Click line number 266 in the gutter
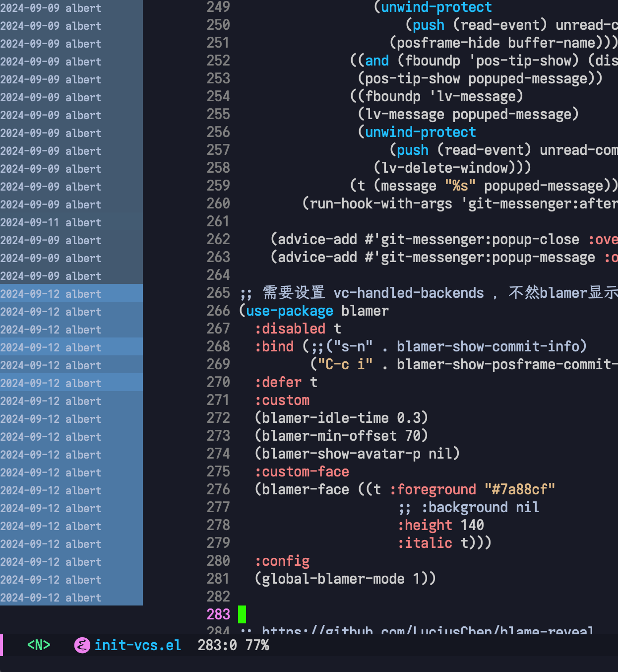This screenshot has width=618, height=672. 218,311
